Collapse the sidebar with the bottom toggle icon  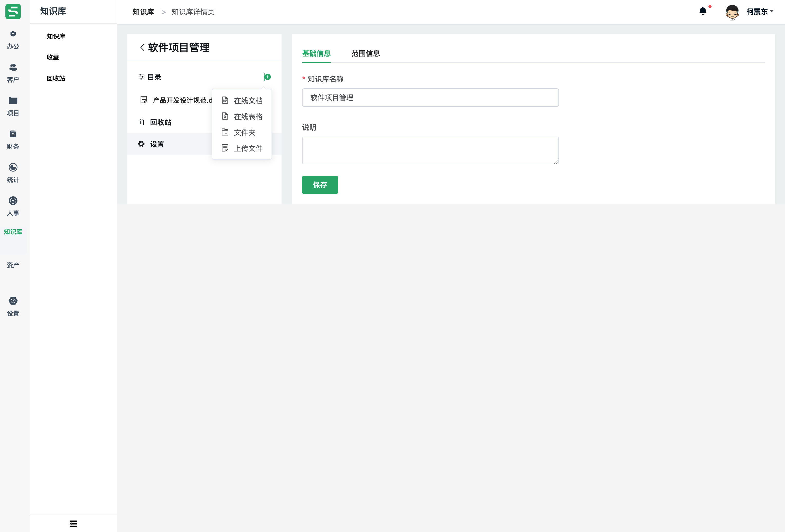click(73, 524)
